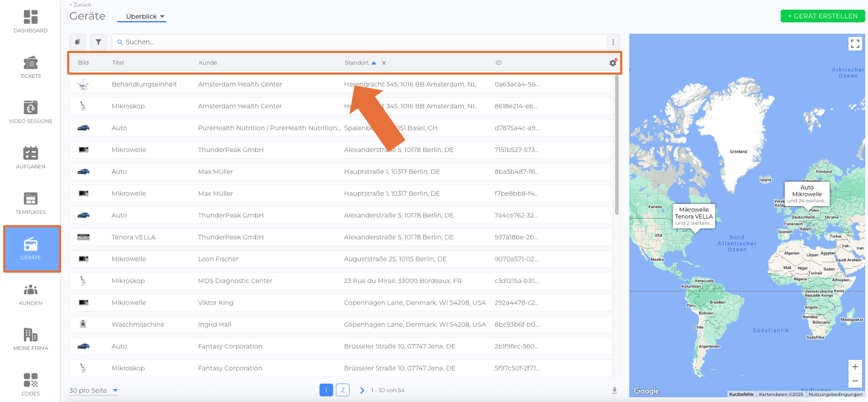The image size is (868, 402).
Task: Open Video Sessions section
Action: (x=31, y=112)
